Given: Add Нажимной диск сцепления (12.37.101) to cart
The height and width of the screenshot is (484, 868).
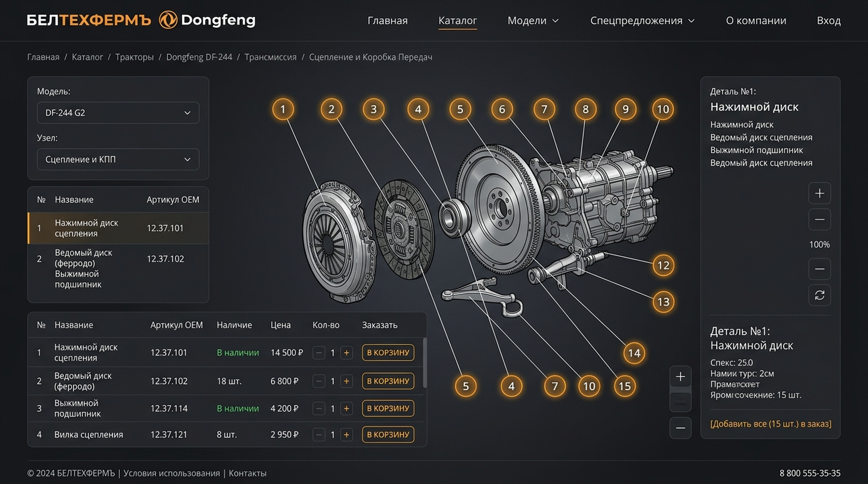Looking at the screenshot, I should point(388,352).
